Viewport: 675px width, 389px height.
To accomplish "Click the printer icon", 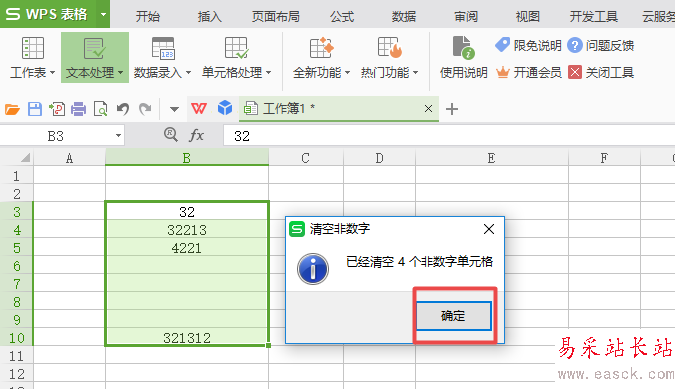I will point(78,109).
